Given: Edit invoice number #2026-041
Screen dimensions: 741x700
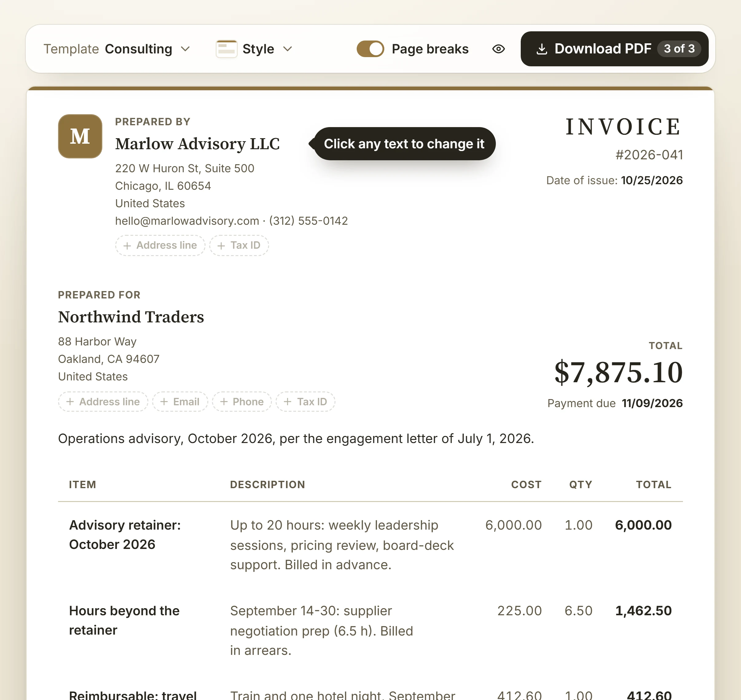Looking at the screenshot, I should click(x=649, y=155).
